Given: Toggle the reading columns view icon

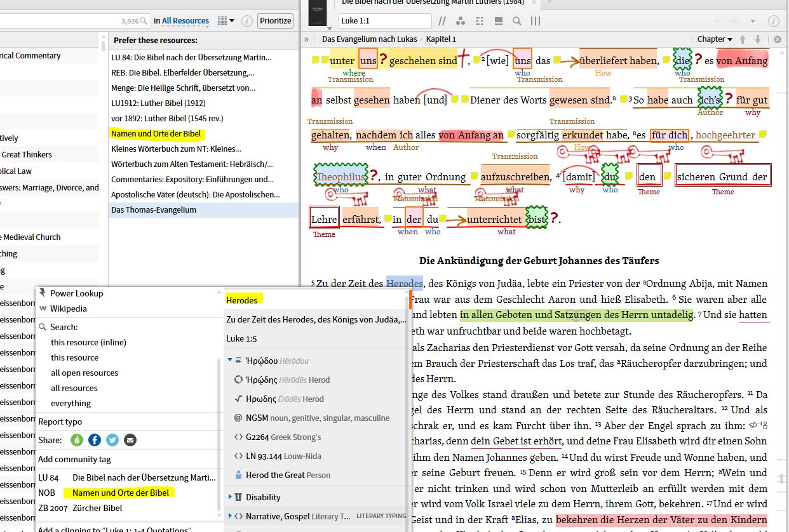Looking at the screenshot, I should [x=536, y=21].
